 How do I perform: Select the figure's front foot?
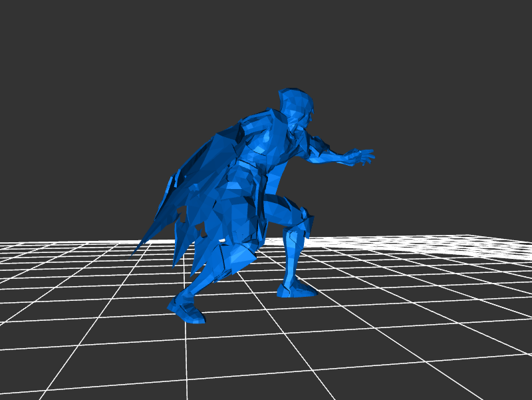(296, 288)
